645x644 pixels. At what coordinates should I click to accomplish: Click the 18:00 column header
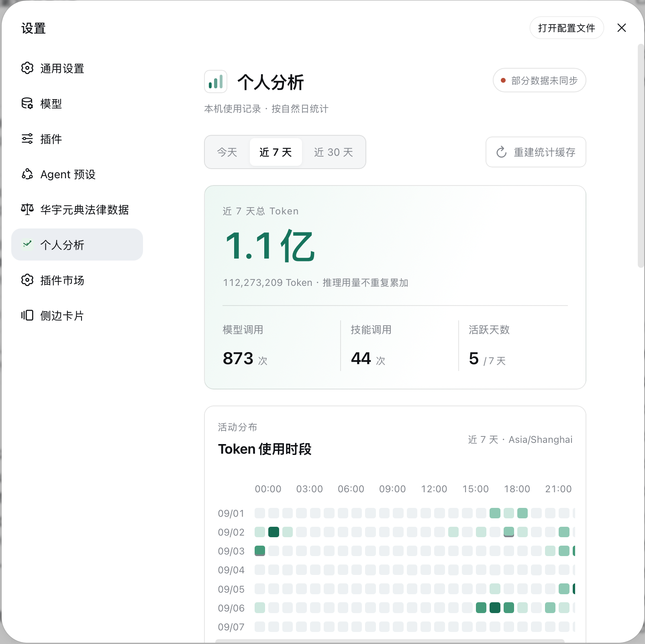tap(517, 489)
